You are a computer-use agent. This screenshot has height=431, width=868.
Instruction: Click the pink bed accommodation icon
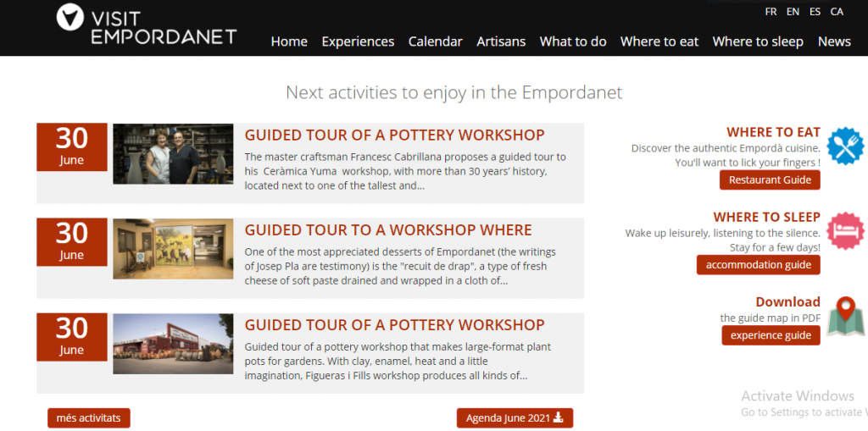[x=844, y=231]
